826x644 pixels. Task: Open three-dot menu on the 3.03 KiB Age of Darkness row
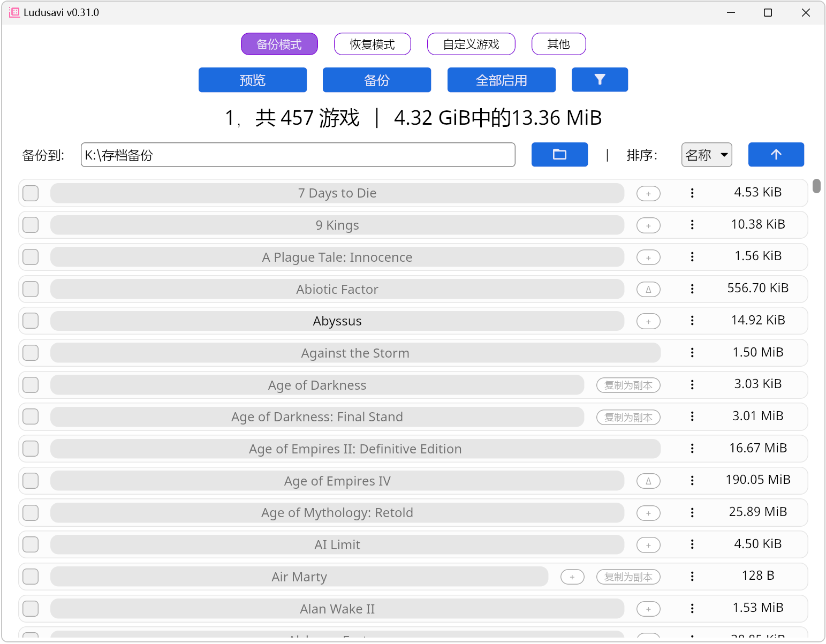(x=692, y=385)
